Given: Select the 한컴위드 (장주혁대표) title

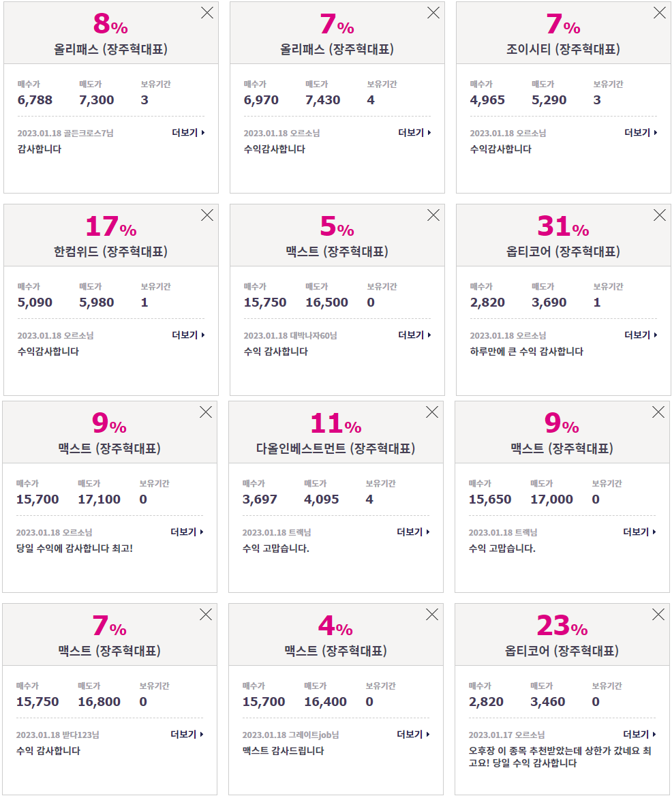Looking at the screenshot, I should point(110,251).
